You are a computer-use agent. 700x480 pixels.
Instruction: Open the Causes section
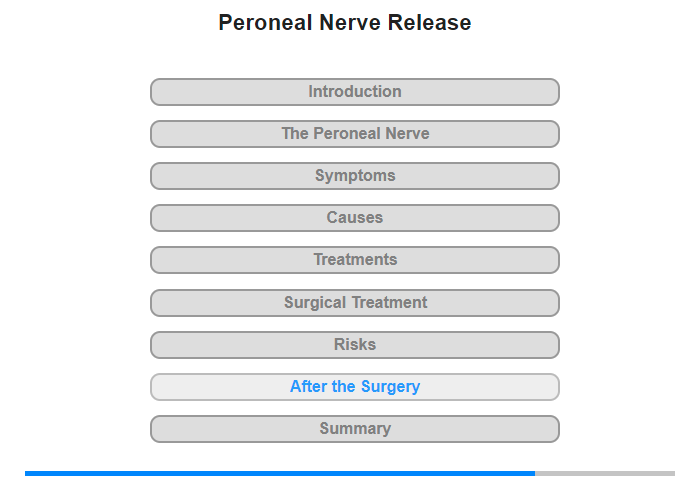pyautogui.click(x=354, y=218)
